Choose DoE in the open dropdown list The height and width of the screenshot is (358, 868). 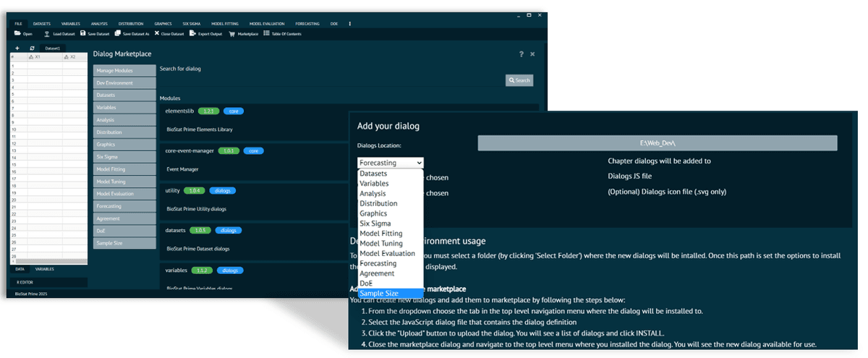[x=391, y=284]
